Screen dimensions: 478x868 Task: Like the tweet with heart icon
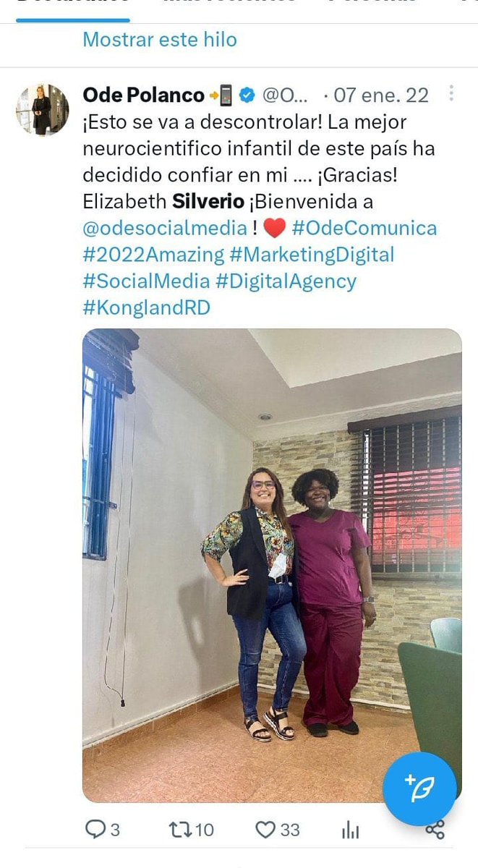pyautogui.click(x=265, y=829)
